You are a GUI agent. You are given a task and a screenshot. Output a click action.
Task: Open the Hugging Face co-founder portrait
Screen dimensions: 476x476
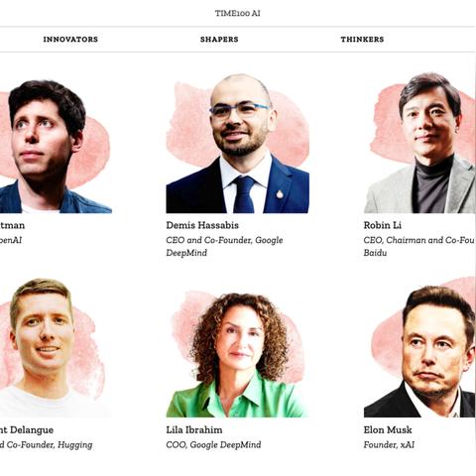(55, 348)
